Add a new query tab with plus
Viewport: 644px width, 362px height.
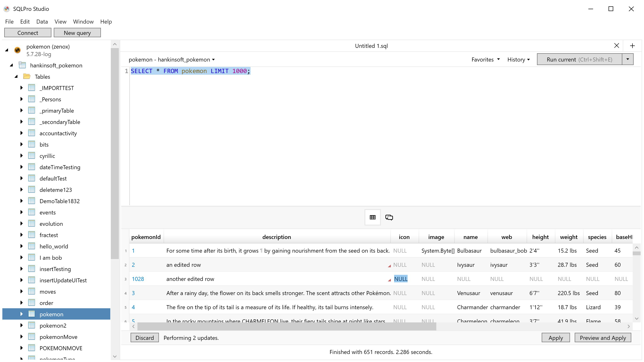[x=632, y=46]
